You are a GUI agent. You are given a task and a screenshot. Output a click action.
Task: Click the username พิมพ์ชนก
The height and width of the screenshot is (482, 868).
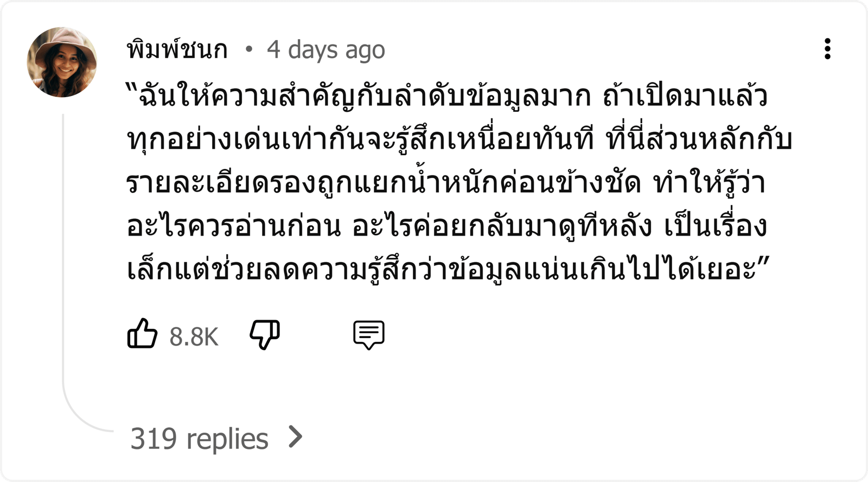(177, 49)
